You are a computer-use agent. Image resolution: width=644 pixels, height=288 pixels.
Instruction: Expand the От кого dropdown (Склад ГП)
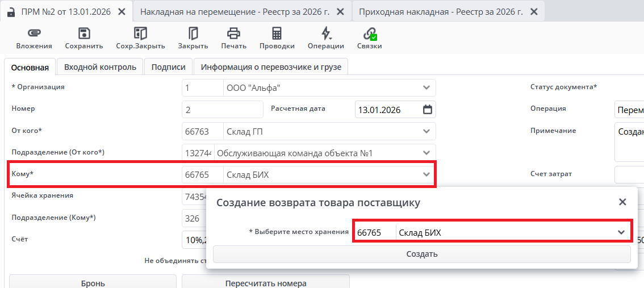[426, 131]
